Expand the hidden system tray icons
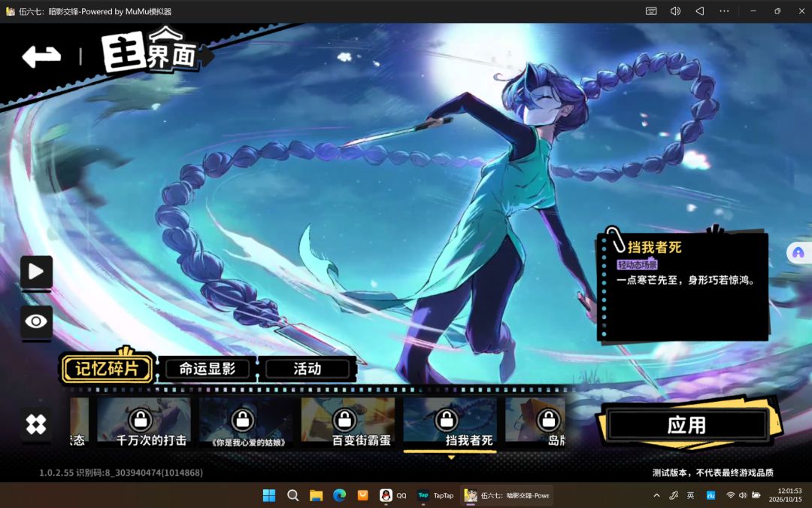 pyautogui.click(x=656, y=495)
